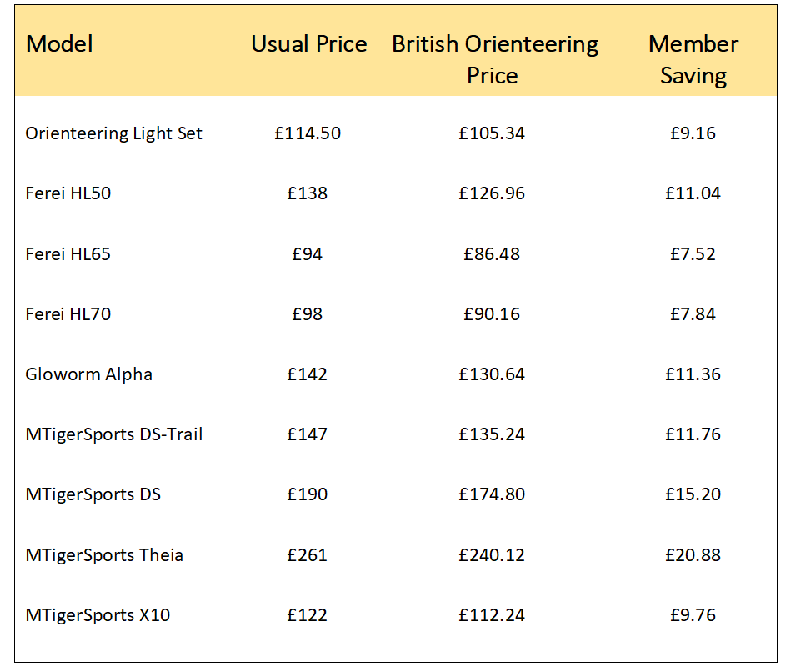This screenshot has height=672, width=791.
Task: Click the £7.52 member saving value
Action: [x=693, y=254]
